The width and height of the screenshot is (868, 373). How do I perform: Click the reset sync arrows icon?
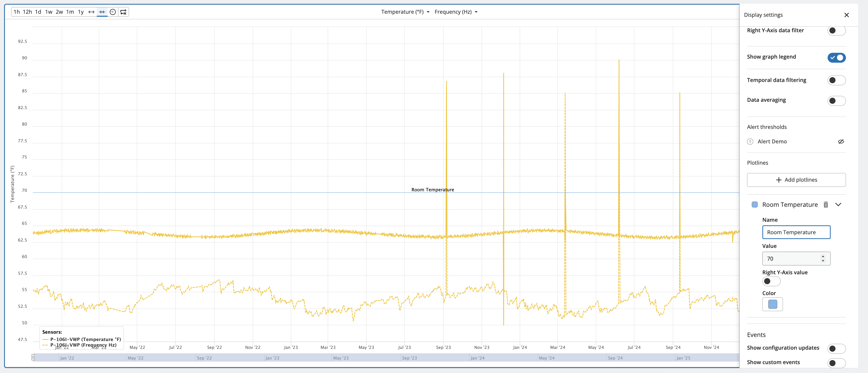click(123, 12)
